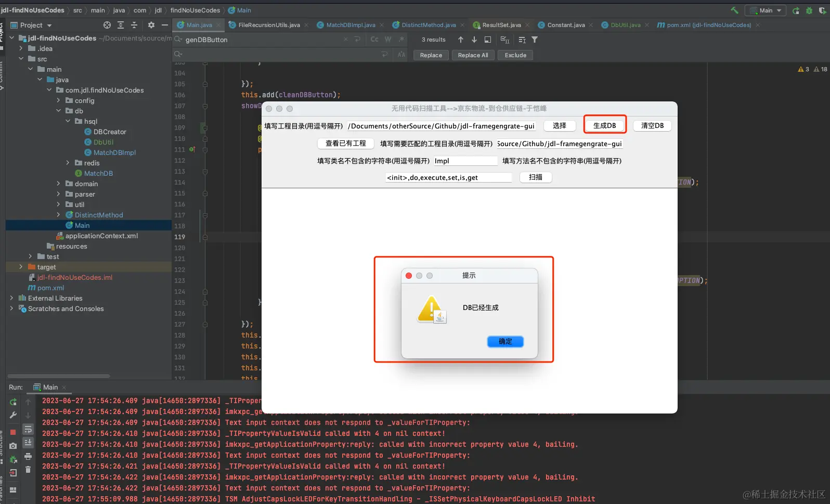Expand Scratches and Consoles node
The width and height of the screenshot is (830, 504).
pyautogui.click(x=11, y=308)
